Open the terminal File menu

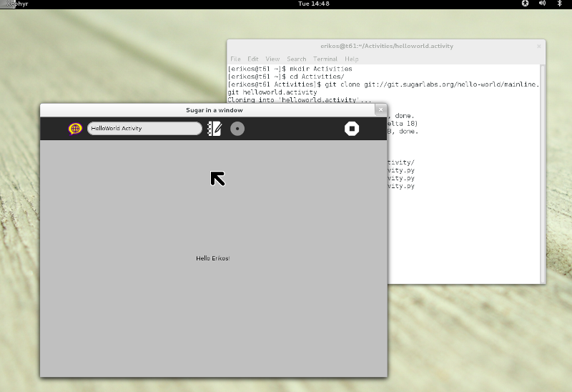235,59
